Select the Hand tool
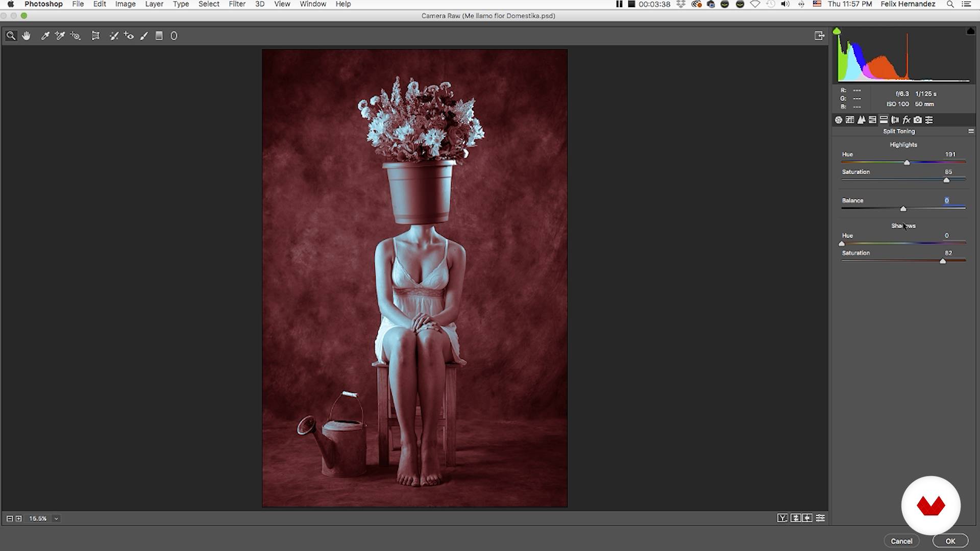Viewport: 980px width, 551px height. (26, 36)
